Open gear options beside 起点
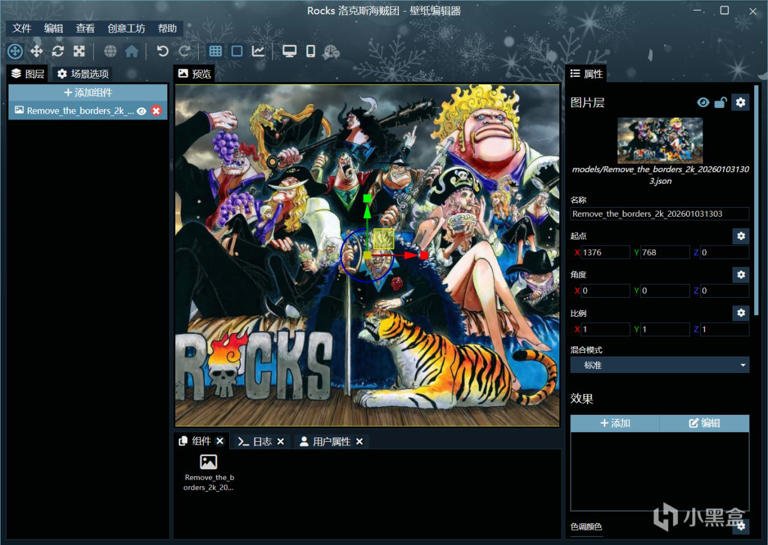 tap(740, 236)
